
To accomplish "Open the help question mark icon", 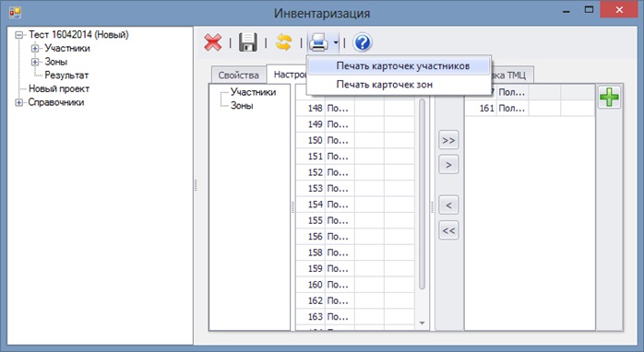I will point(363,42).
